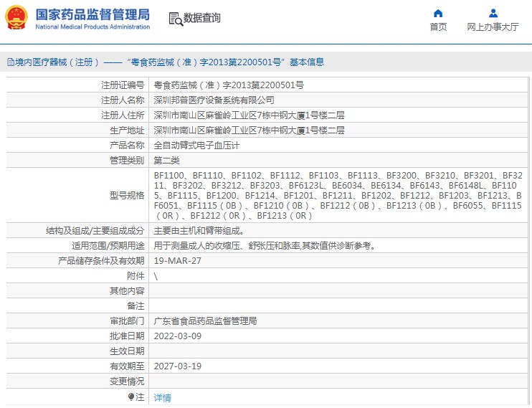Click the online service hall person icon
This screenshot has width=532, height=408.
[493, 13]
